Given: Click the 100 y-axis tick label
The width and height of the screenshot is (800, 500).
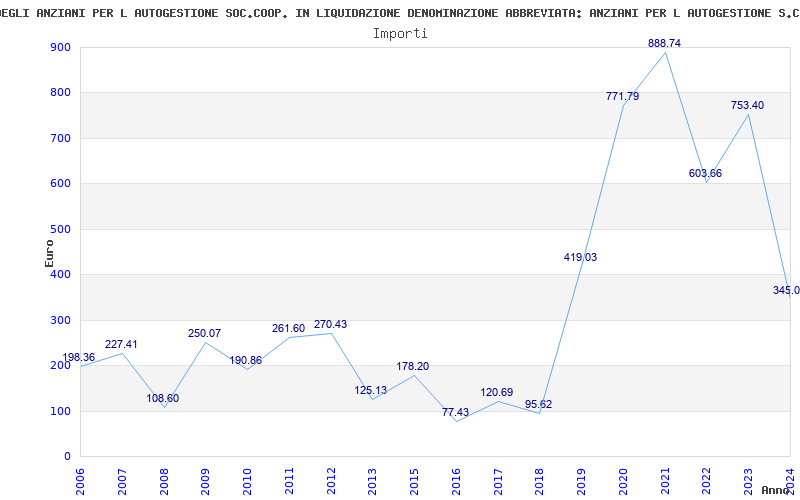Looking at the screenshot, I should tap(60, 411).
